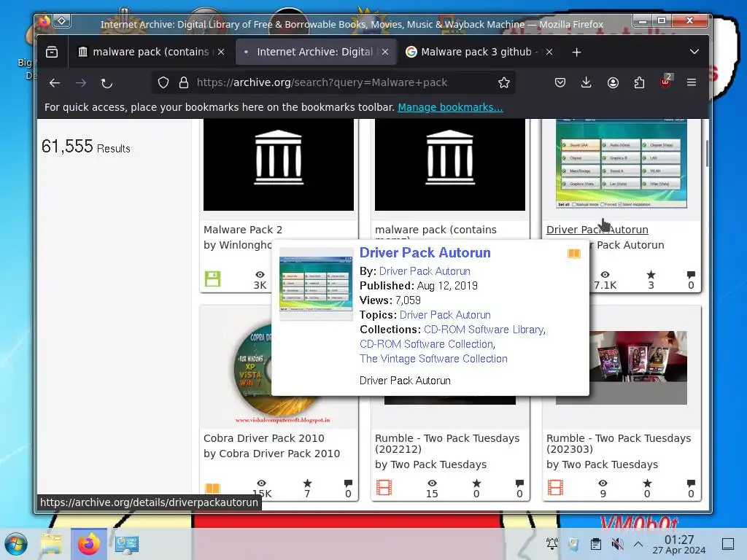Open the 'malware pack (contains' item thumbnail
Image resolution: width=747 pixels, height=560 pixels.
point(450,164)
